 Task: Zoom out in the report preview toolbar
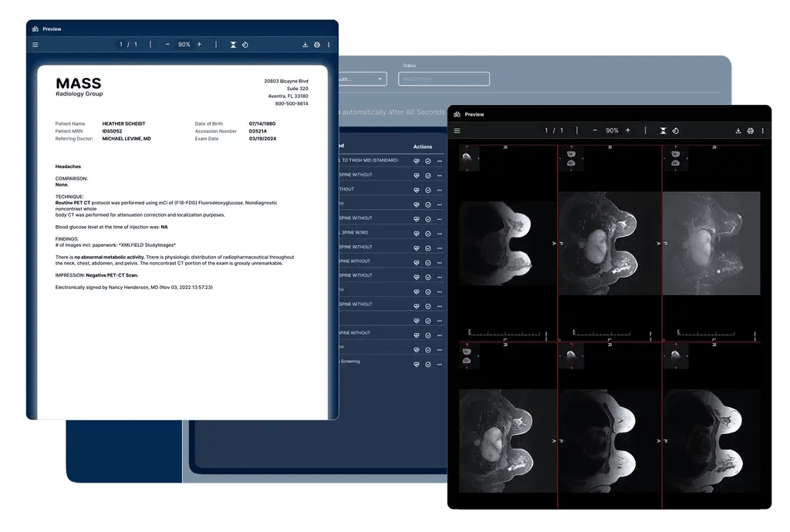[x=167, y=45]
